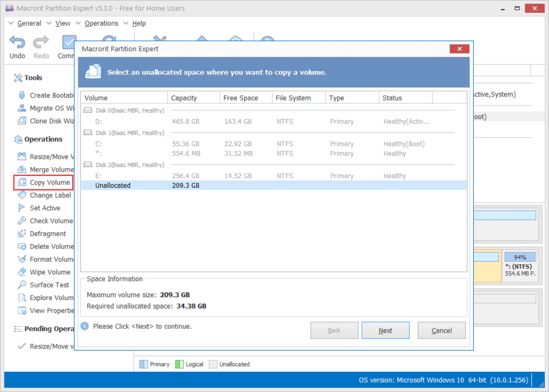Viewport: 549px width, 392px height.
Task: Click the Next button
Action: pyautogui.click(x=385, y=331)
